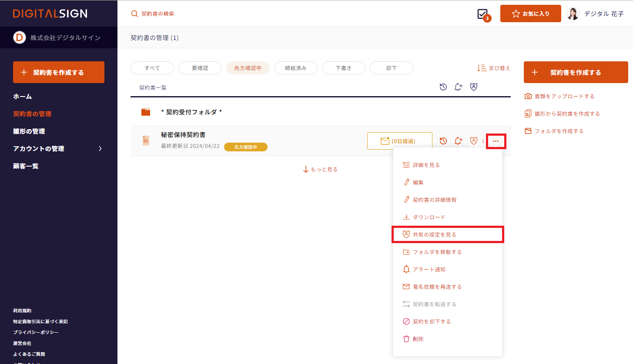This screenshot has width=633, height=364.
Task: Choose 共有の設定を見る from context menu
Action: click(x=448, y=234)
